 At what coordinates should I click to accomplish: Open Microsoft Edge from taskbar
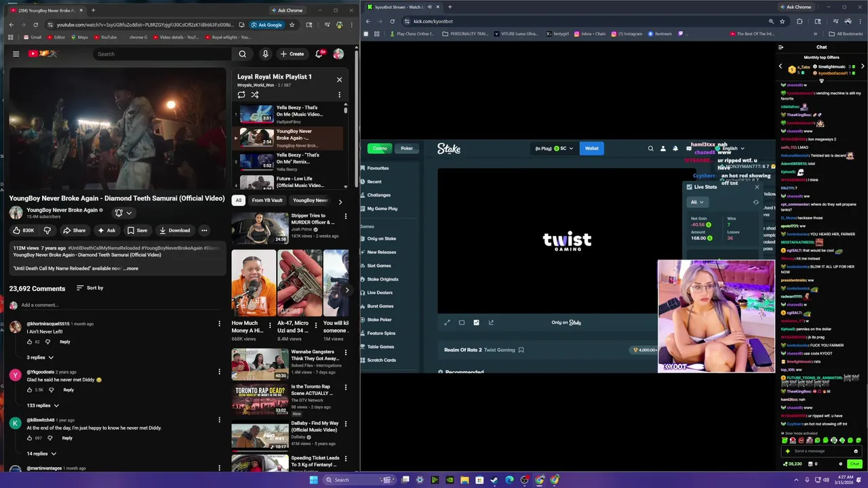pos(509,480)
